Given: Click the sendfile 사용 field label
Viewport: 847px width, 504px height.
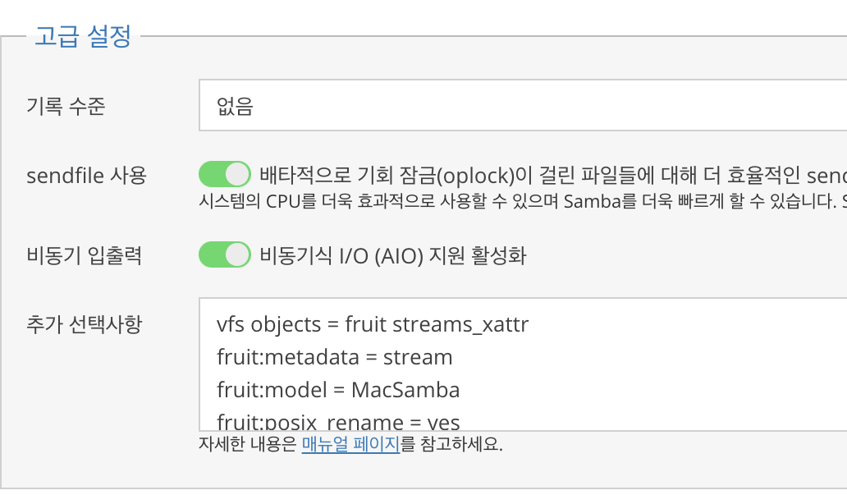Looking at the screenshot, I should (x=86, y=176).
